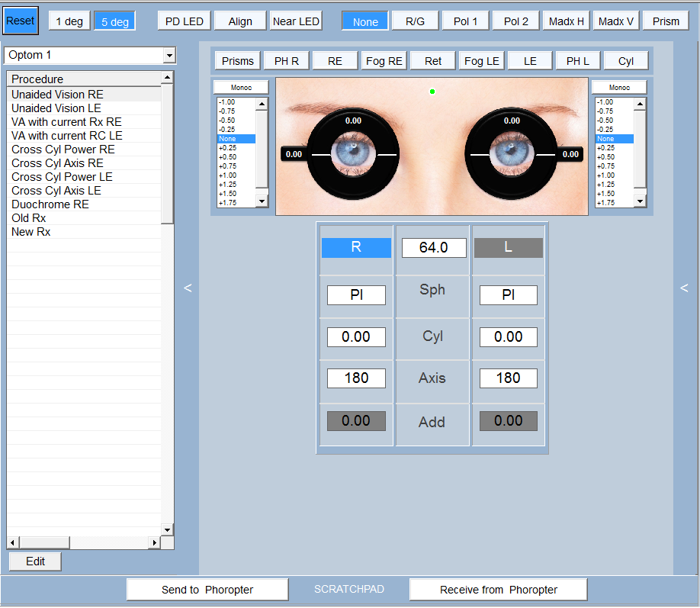Screen dimensions: 700x608
Task: Select the 5 deg axis step toggle
Action: click(x=115, y=21)
